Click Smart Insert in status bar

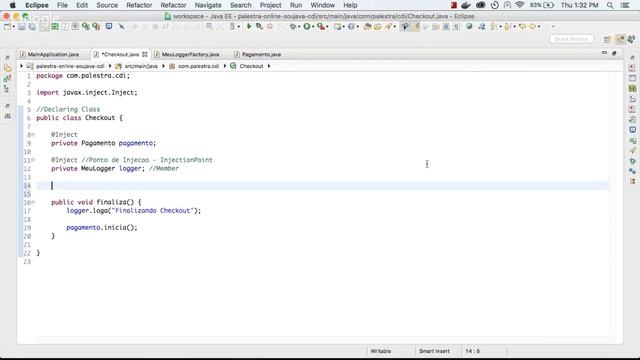click(434, 351)
